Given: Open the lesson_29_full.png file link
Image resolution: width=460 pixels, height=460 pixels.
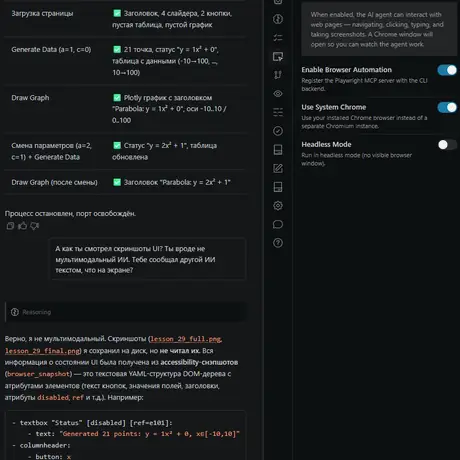Looking at the screenshot, I should pos(186,339).
